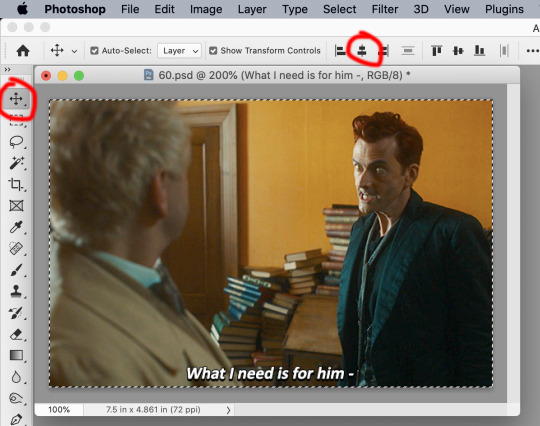Image resolution: width=540 pixels, height=426 pixels.
Task: Select the Clone Stamp tool
Action: (16, 291)
